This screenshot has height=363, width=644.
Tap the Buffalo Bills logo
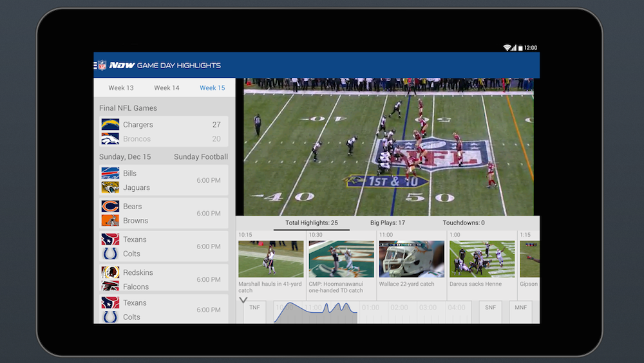pyautogui.click(x=110, y=173)
